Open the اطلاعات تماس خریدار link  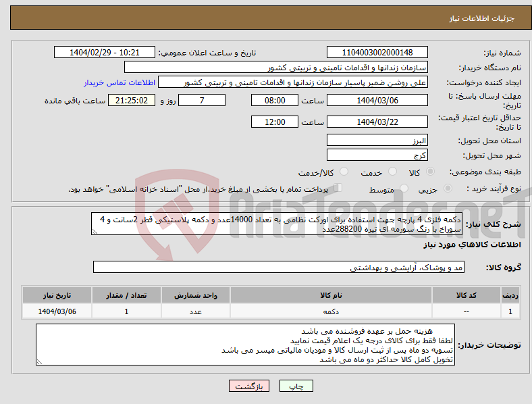pyautogui.click(x=119, y=82)
